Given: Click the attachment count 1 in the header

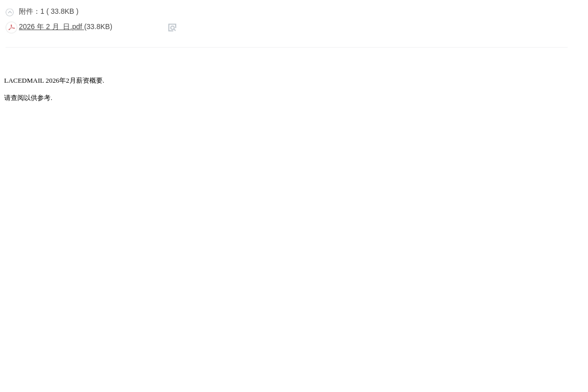Looking at the screenshot, I should pyautogui.click(x=42, y=12).
